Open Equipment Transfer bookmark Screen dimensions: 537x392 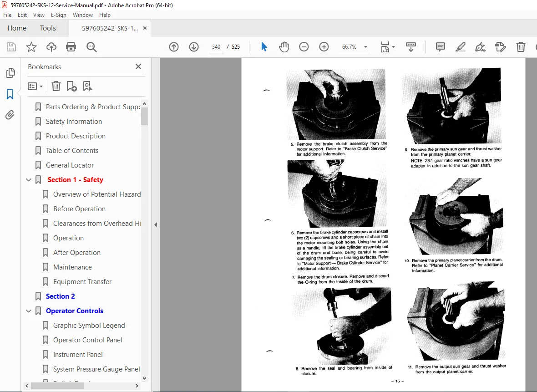tap(82, 282)
